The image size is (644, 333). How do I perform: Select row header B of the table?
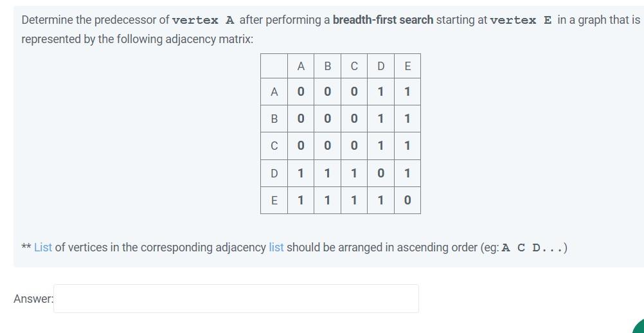coord(274,119)
